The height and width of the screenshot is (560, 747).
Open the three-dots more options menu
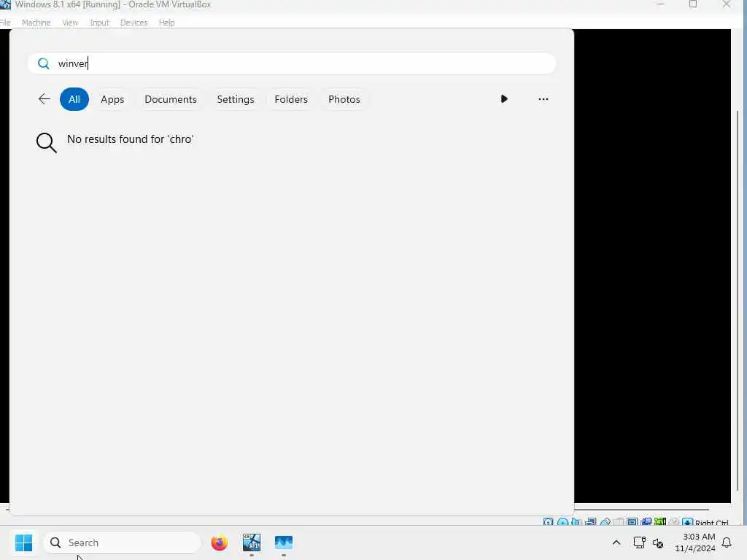[x=543, y=99]
